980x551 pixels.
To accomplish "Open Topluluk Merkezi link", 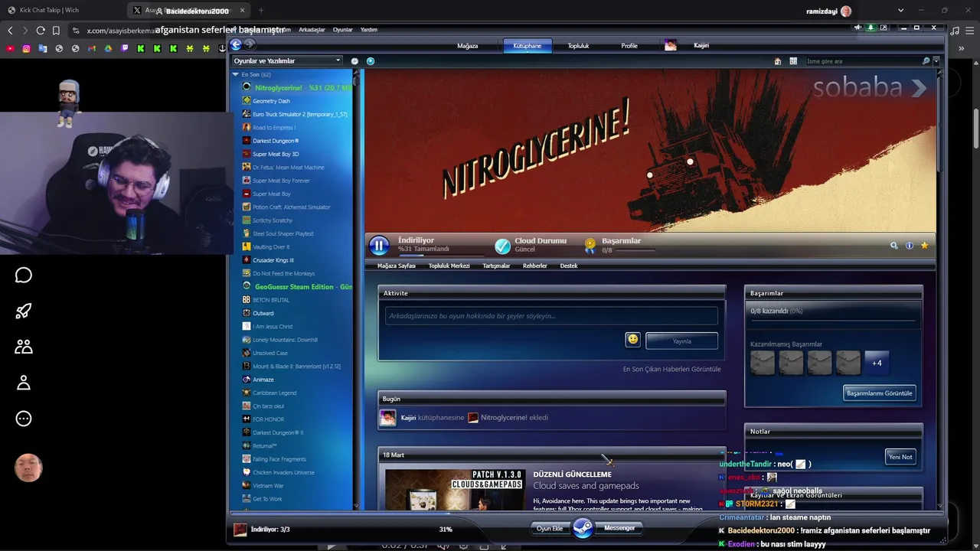I will pos(449,266).
